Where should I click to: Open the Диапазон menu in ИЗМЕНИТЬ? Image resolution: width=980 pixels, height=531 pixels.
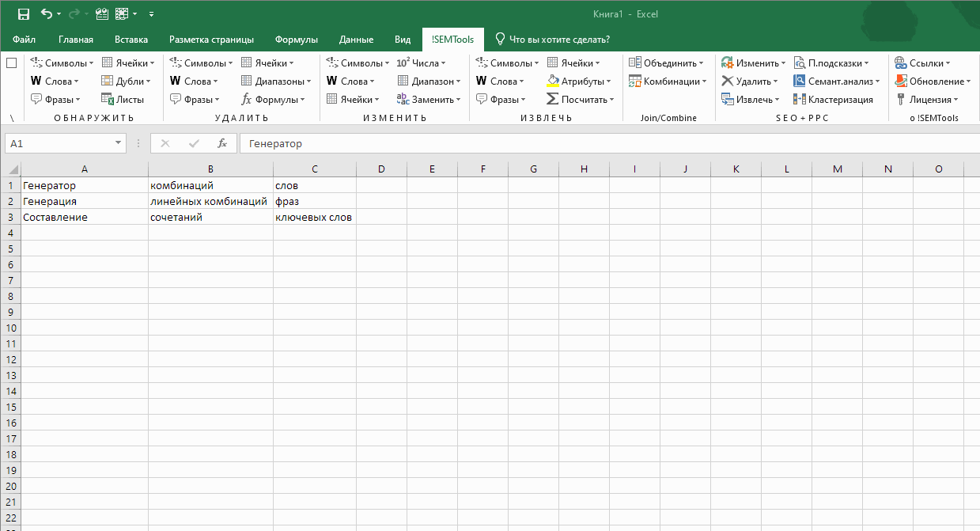click(429, 81)
